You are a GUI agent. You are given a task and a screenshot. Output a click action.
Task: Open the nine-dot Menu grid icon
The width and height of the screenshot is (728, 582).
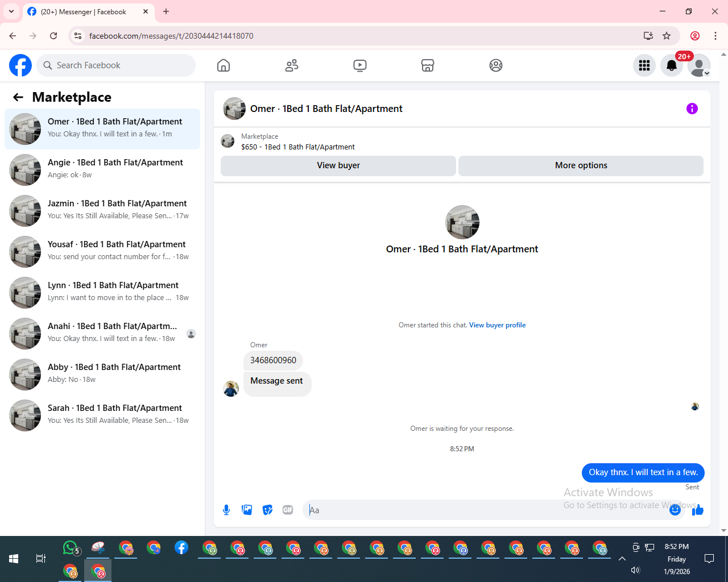coord(644,65)
